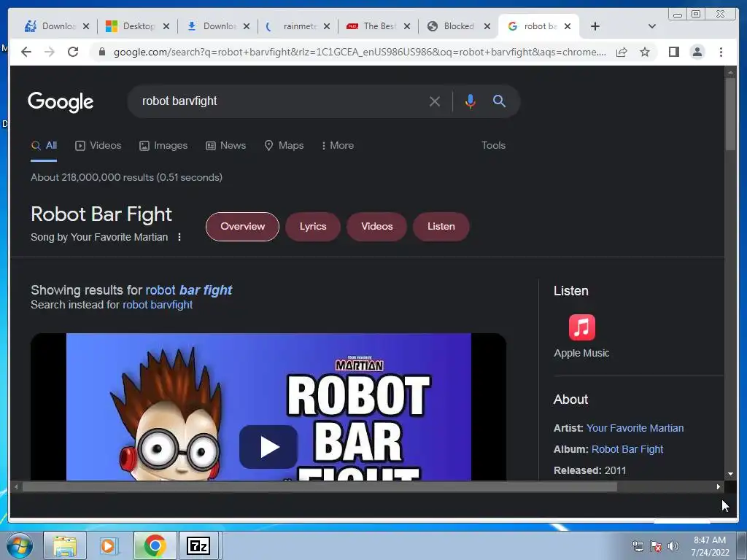Click the horizontal scrollbar thumb

coord(320,486)
